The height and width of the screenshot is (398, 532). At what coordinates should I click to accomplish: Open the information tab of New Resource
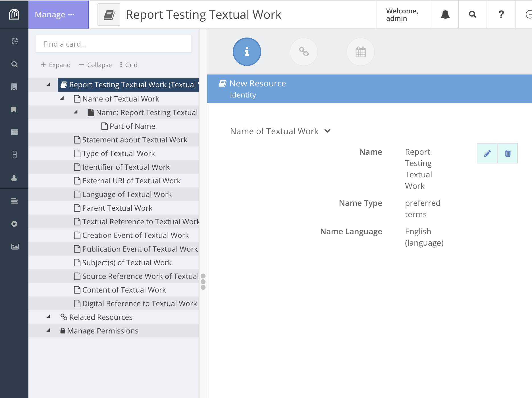pos(247,52)
